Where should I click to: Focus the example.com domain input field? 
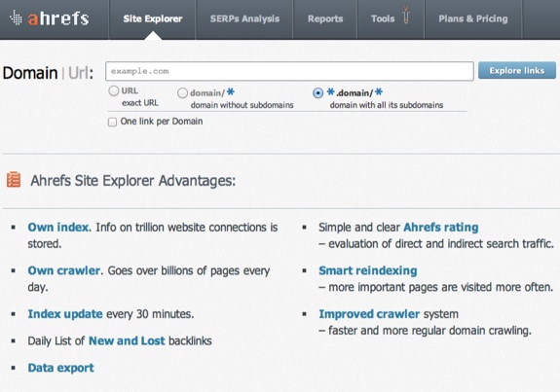coord(289,71)
